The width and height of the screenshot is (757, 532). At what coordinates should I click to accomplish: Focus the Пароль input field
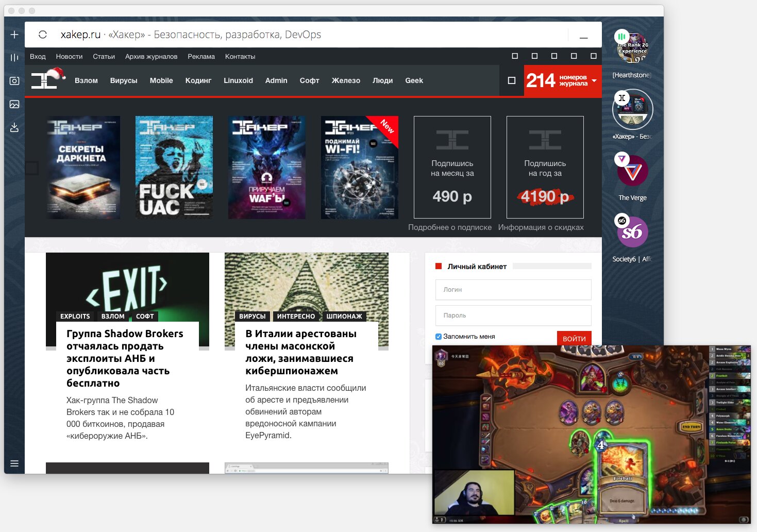[513, 315]
